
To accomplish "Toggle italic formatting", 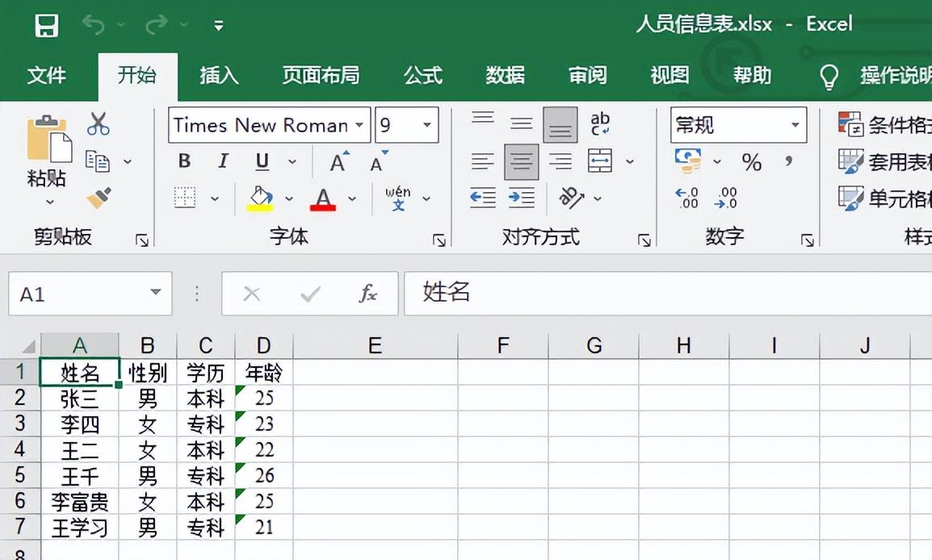I will 223,161.
